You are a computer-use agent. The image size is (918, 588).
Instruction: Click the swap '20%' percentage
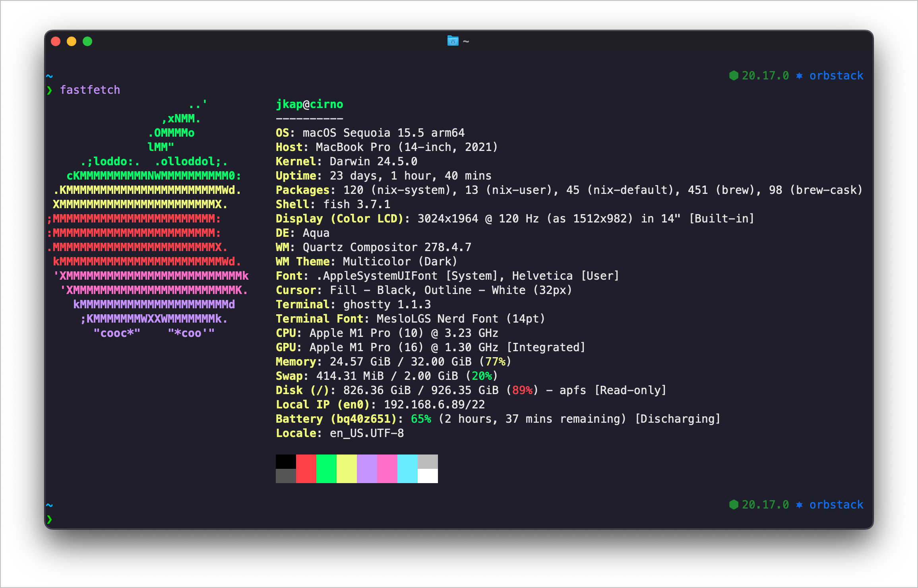pyautogui.click(x=482, y=376)
